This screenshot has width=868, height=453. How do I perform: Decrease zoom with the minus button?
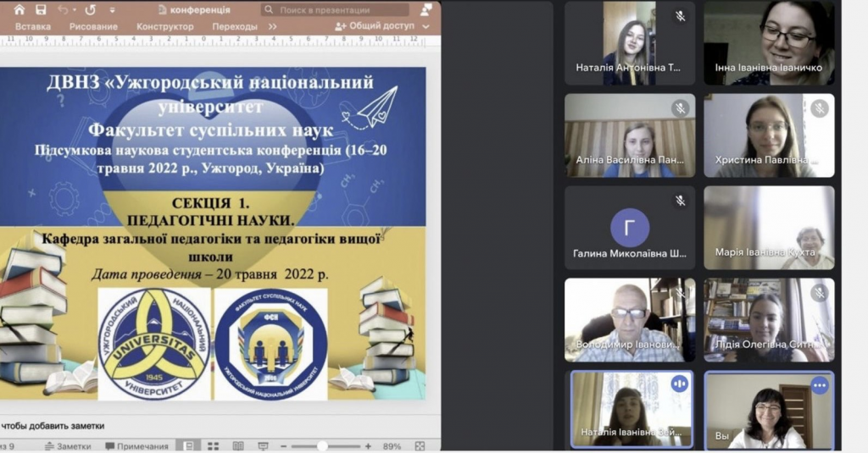(283, 446)
